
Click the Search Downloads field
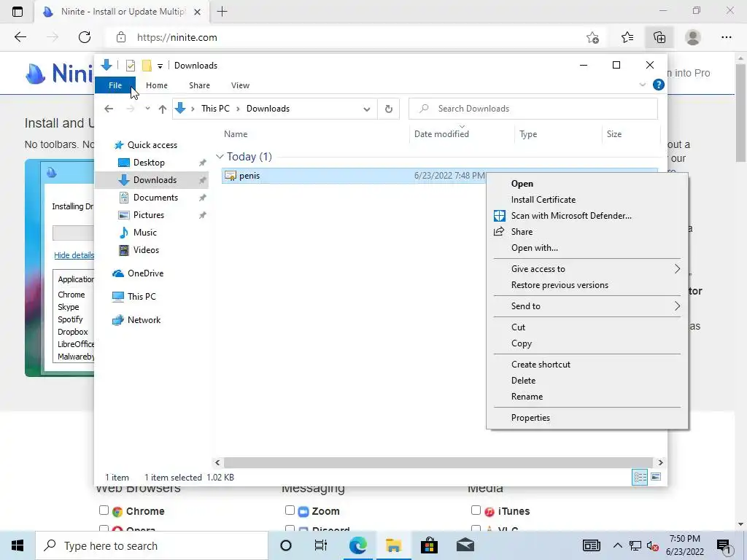(x=533, y=109)
